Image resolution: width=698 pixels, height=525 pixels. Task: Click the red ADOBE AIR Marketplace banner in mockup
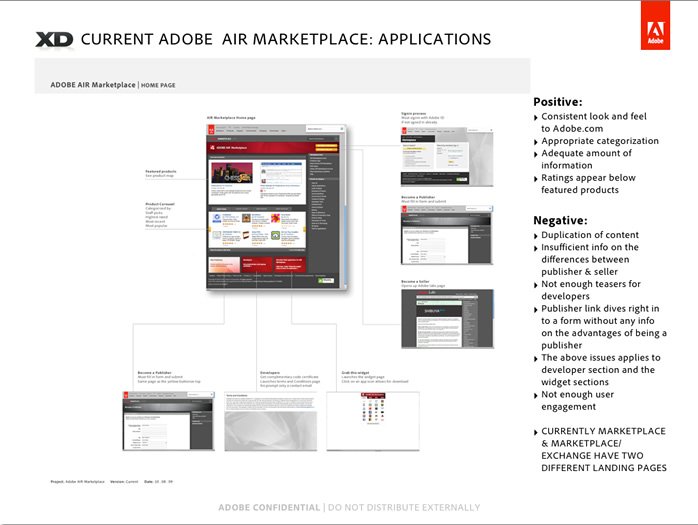[x=273, y=147]
